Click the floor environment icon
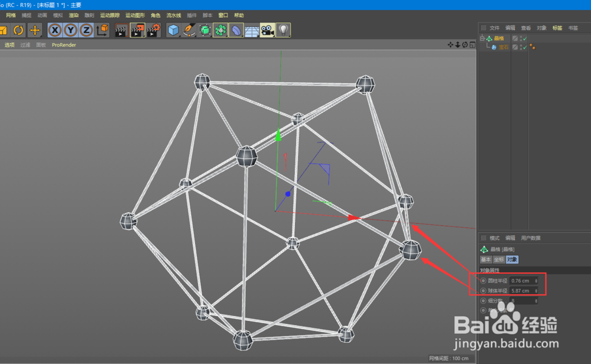This screenshot has height=364, width=591. pos(252,30)
